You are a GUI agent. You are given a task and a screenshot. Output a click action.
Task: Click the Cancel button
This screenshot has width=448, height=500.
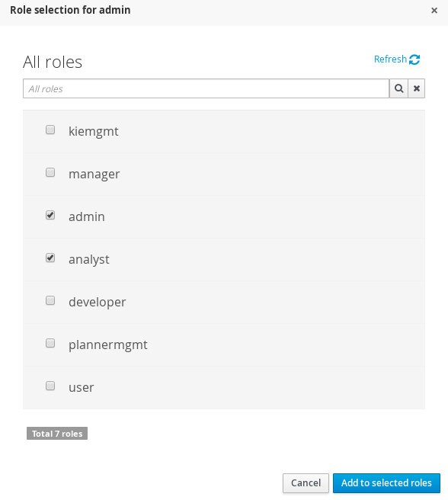pos(306,482)
